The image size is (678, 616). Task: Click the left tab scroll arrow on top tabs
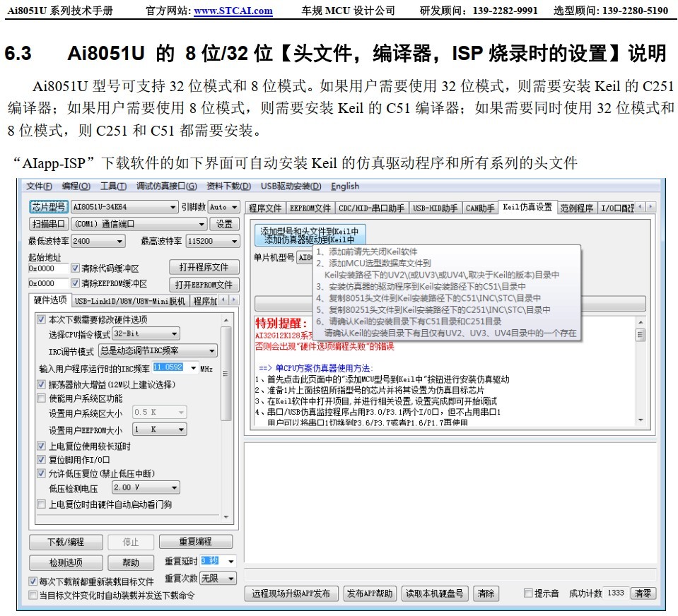(640, 207)
